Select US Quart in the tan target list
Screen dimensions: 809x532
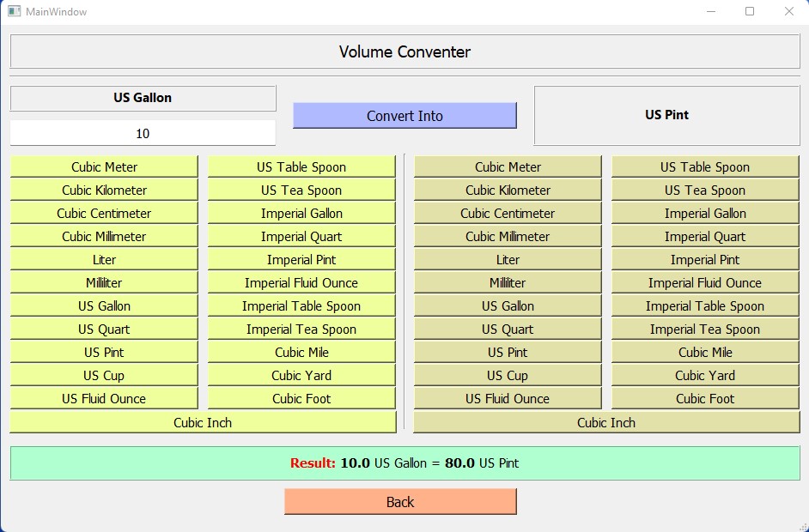[508, 329]
